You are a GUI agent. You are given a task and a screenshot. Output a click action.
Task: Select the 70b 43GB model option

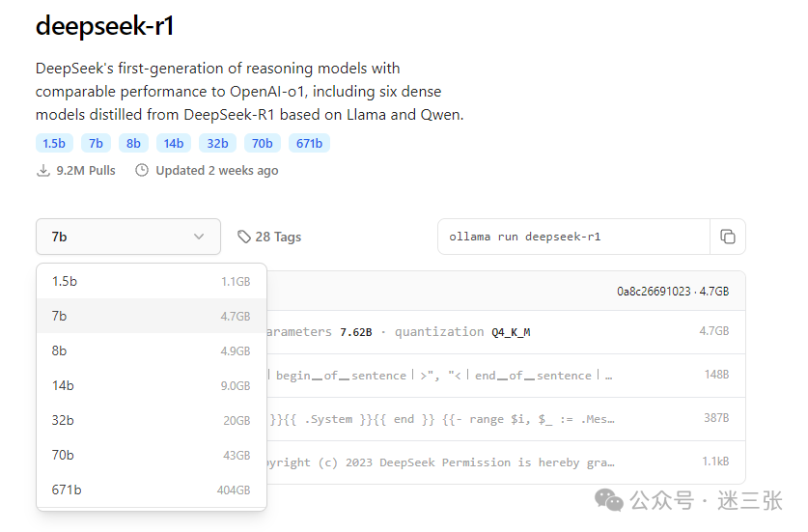click(151, 455)
